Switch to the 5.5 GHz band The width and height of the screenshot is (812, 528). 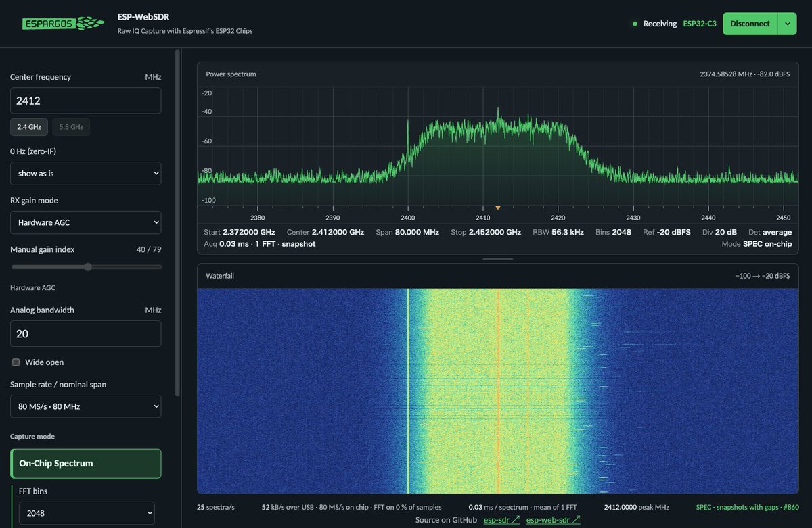click(x=71, y=126)
